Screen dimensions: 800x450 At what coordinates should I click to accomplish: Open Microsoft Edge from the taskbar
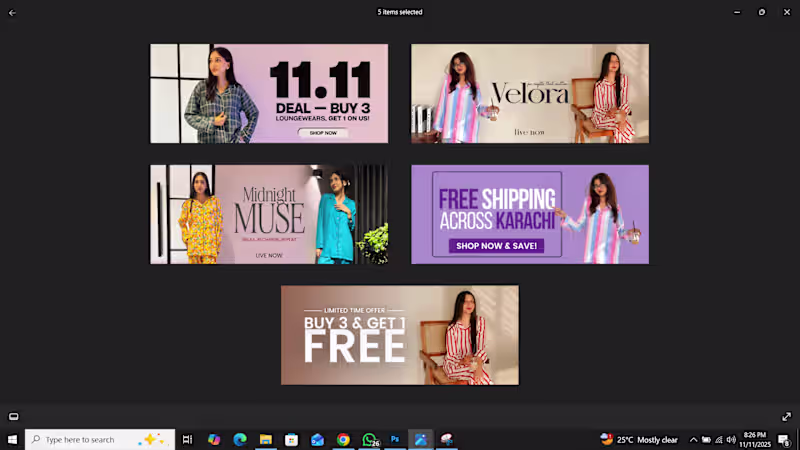tap(240, 439)
